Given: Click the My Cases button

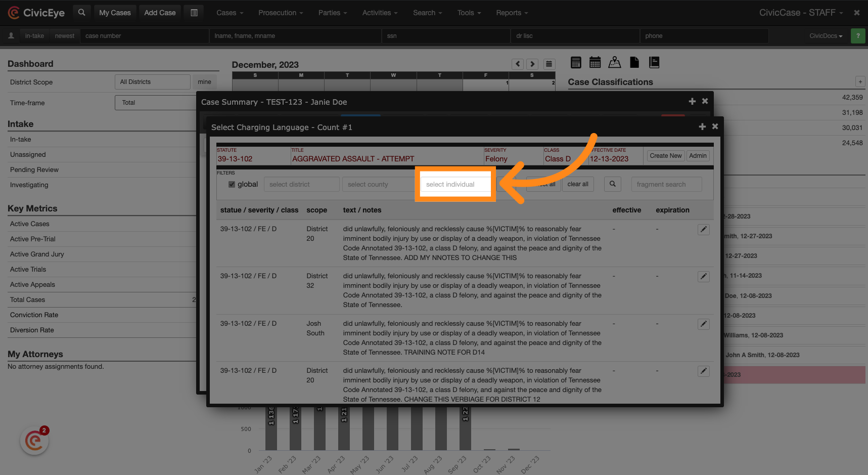Looking at the screenshot, I should click(x=115, y=13).
